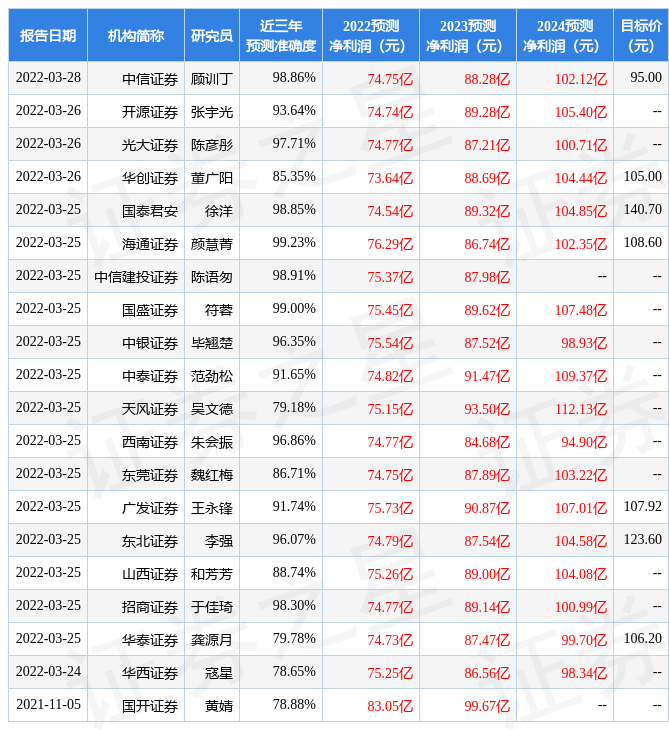Click 2022 profit value 73.64亿
Viewport: 669px width, 730px height.
pyautogui.click(x=390, y=178)
